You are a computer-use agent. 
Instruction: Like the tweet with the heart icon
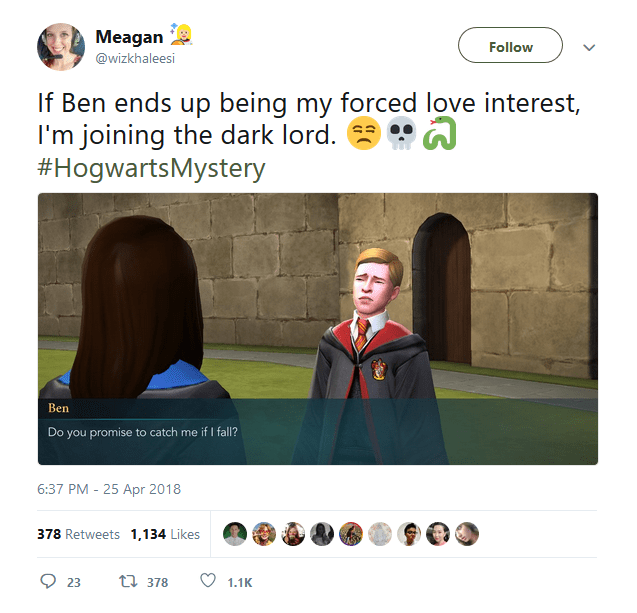coord(208,581)
